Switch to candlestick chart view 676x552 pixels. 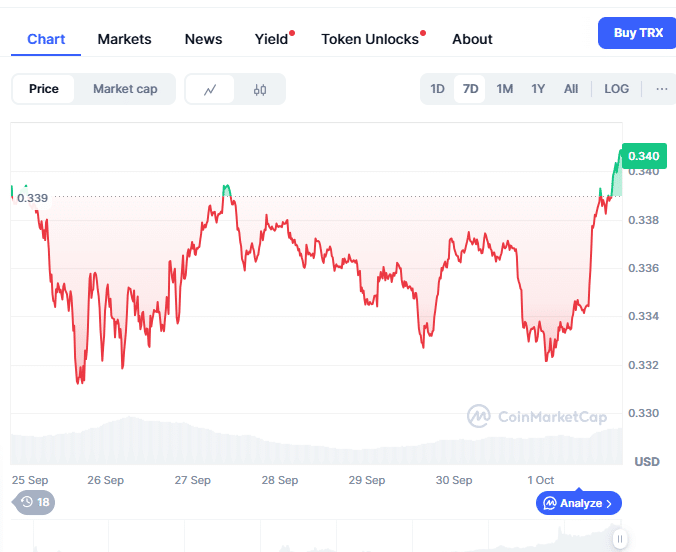(x=260, y=89)
